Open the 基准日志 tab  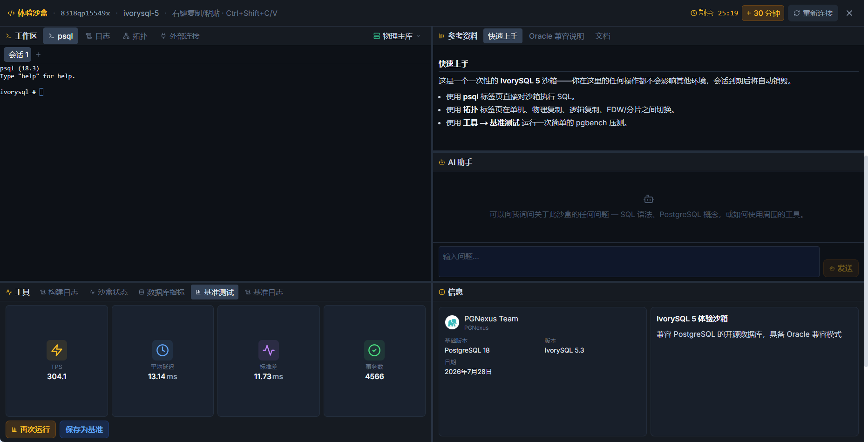click(264, 292)
